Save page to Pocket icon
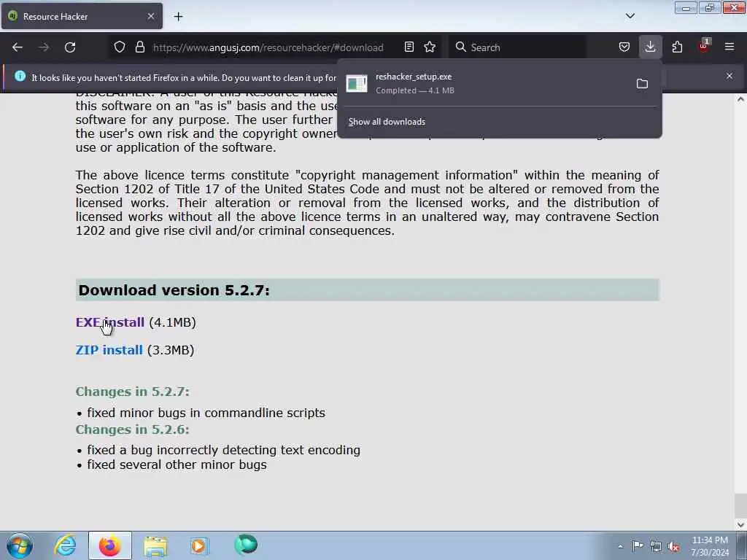This screenshot has width=747, height=560. click(x=624, y=47)
